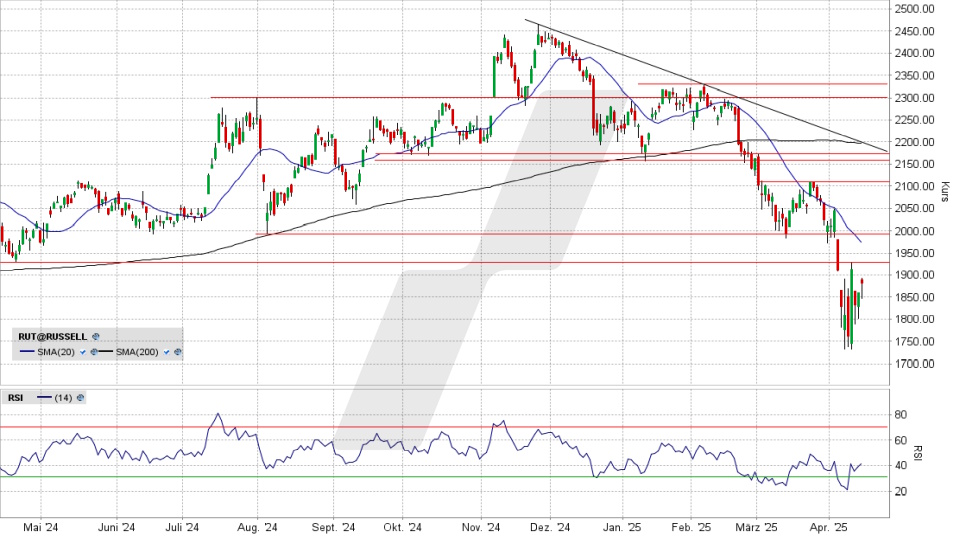960x540 pixels.
Task: Click the black SMA(200) line sample
Action: tap(107, 352)
